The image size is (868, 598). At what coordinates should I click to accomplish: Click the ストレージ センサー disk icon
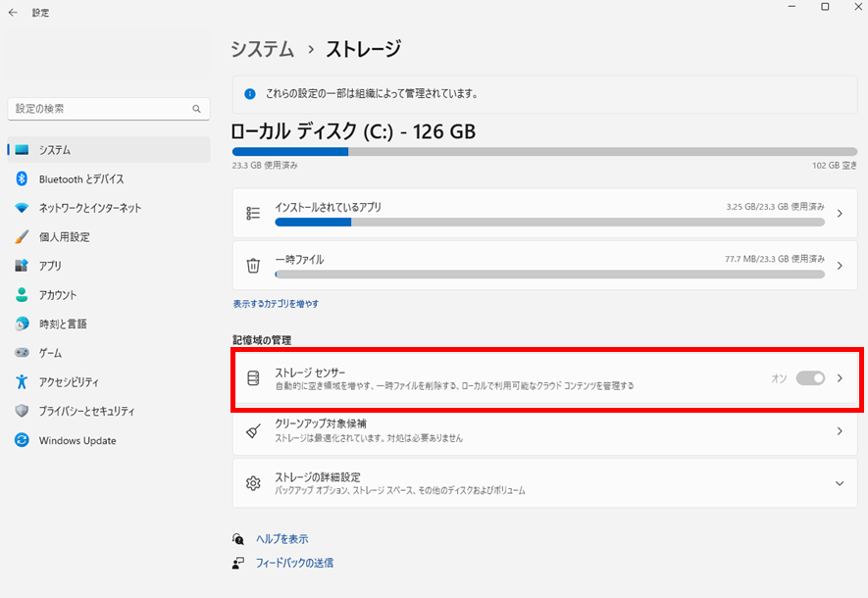(x=253, y=378)
